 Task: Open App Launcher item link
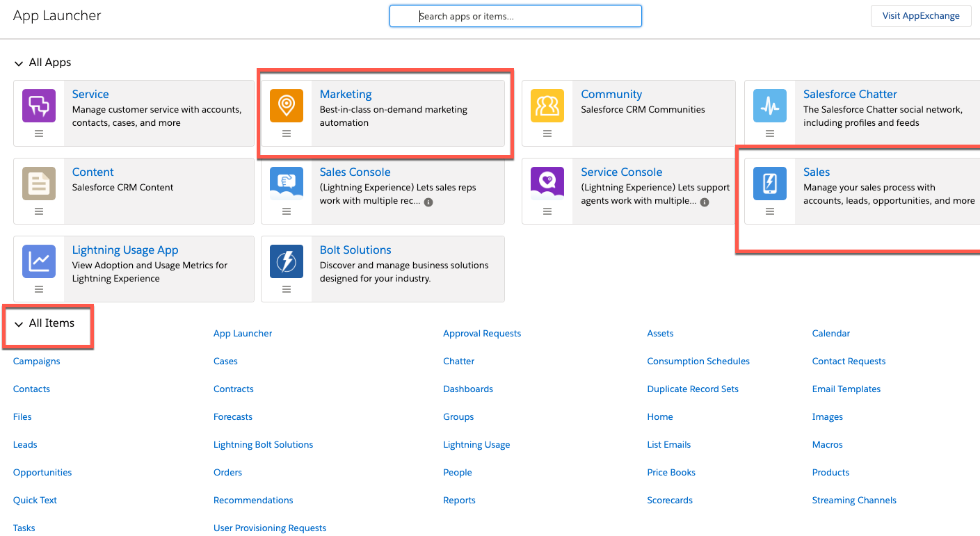243,334
